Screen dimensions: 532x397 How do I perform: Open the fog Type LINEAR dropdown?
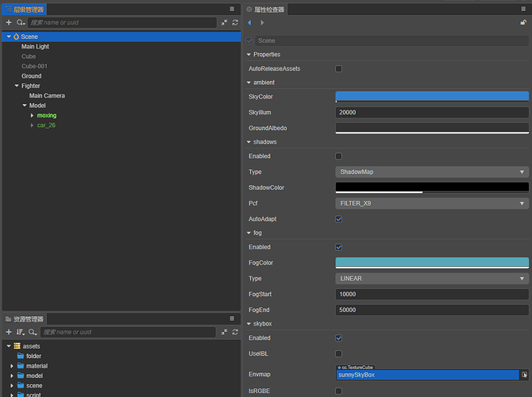(432, 278)
